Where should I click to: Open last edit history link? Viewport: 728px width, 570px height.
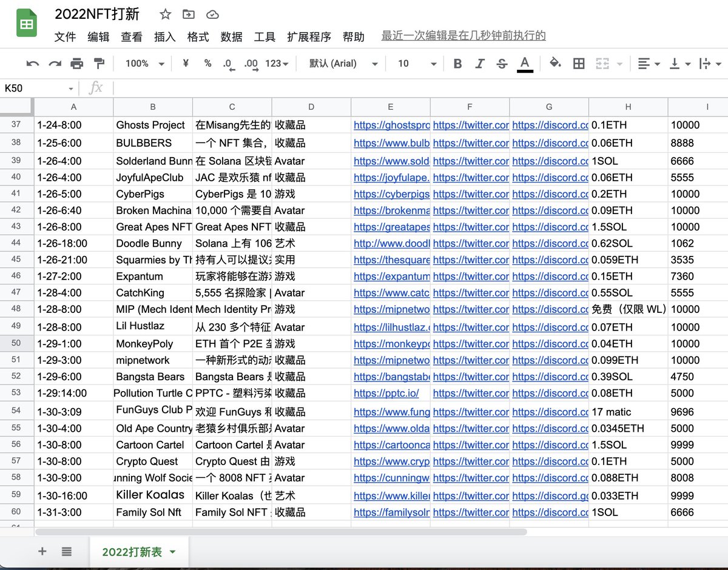[x=463, y=36]
